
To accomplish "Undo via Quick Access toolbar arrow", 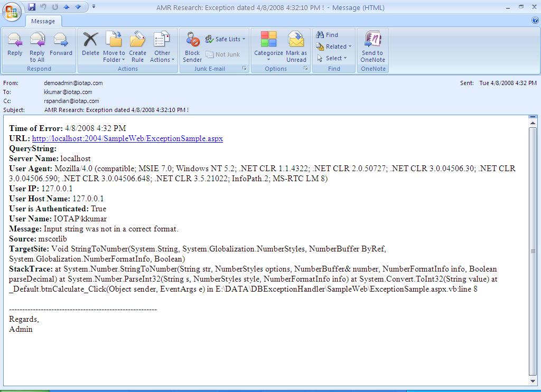I will point(43,6).
